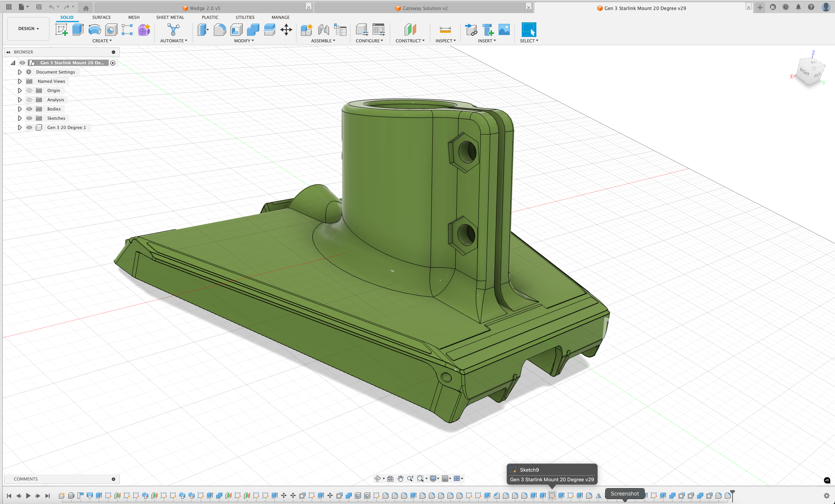
Task: Click the Extrude tool icon
Action: 78,30
